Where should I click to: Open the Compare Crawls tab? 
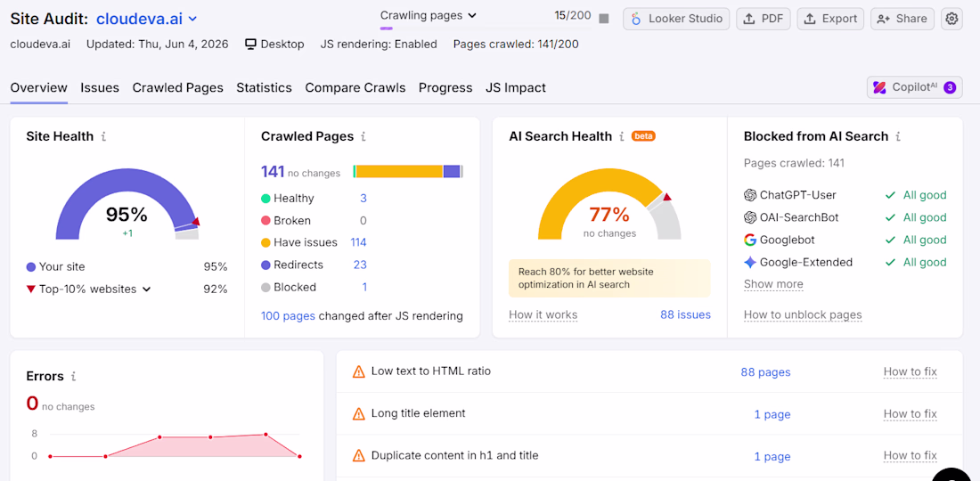355,88
